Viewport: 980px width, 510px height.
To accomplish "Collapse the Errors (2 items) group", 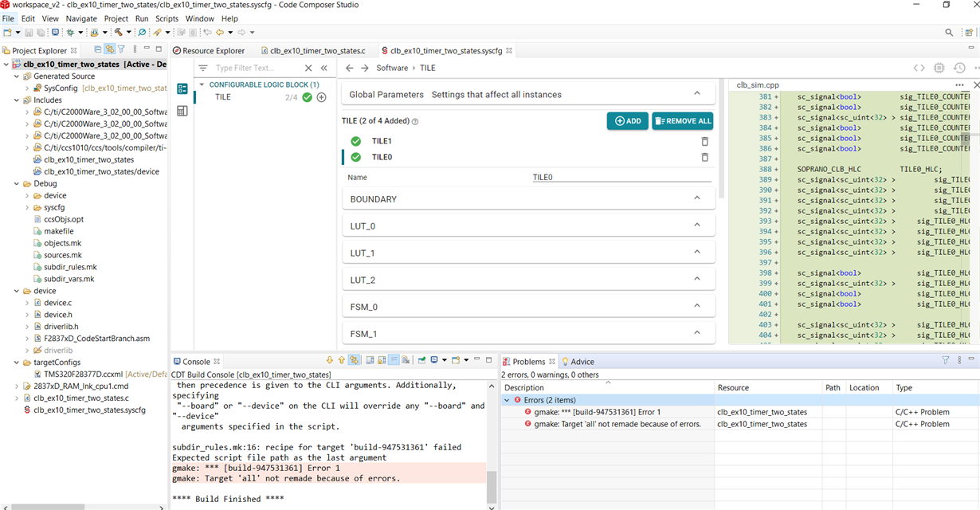I will point(507,400).
